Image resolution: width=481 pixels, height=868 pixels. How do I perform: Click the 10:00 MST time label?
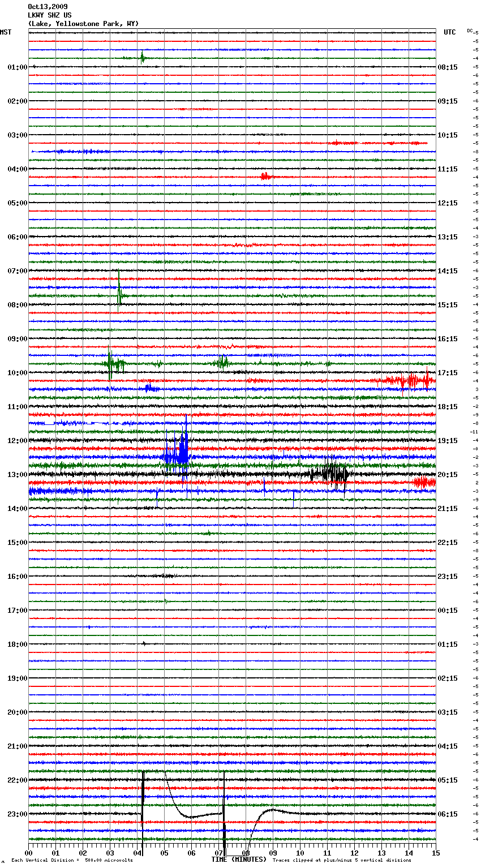tap(17, 373)
